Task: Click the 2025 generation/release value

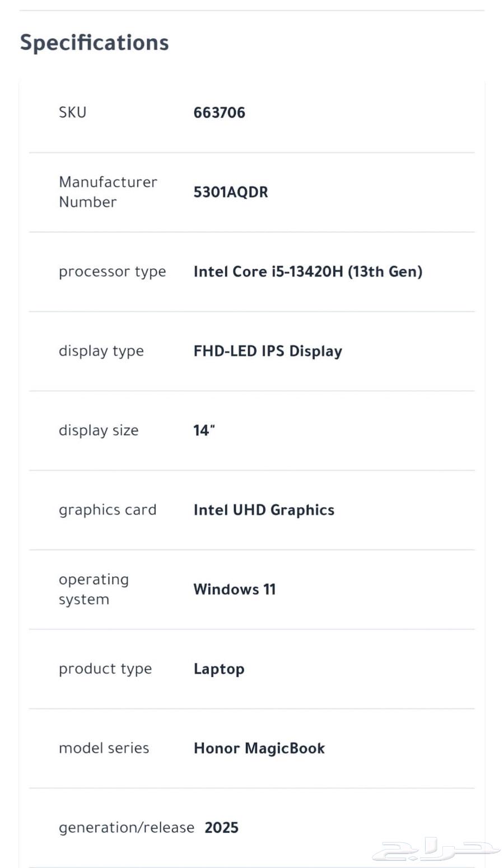Action: pos(221,828)
